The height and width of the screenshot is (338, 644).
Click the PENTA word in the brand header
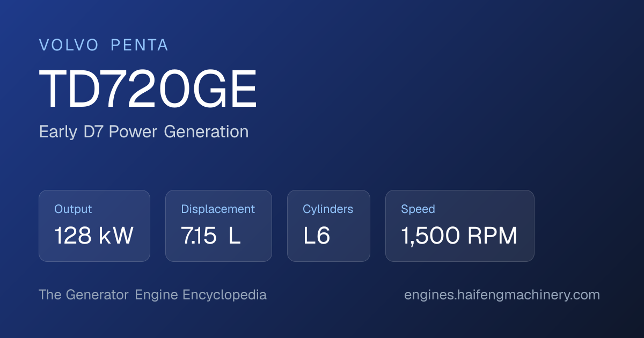click(140, 46)
